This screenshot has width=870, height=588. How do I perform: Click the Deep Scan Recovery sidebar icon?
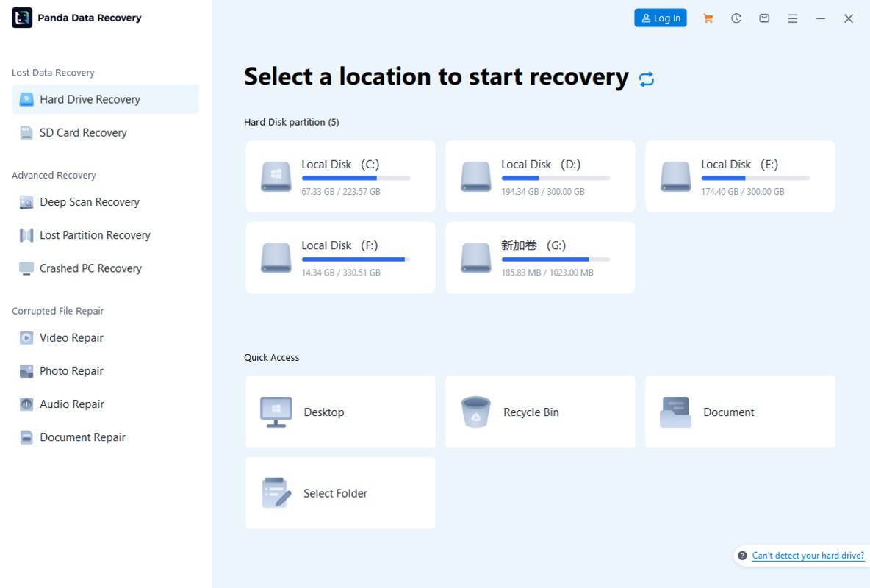click(26, 202)
